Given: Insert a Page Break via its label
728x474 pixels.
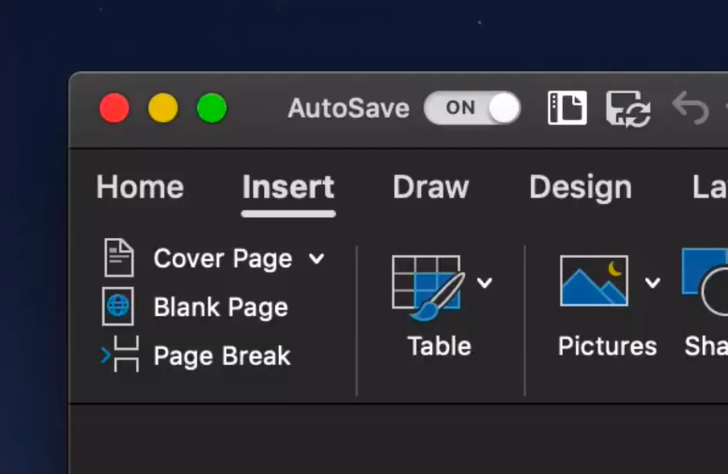Looking at the screenshot, I should coord(222,356).
